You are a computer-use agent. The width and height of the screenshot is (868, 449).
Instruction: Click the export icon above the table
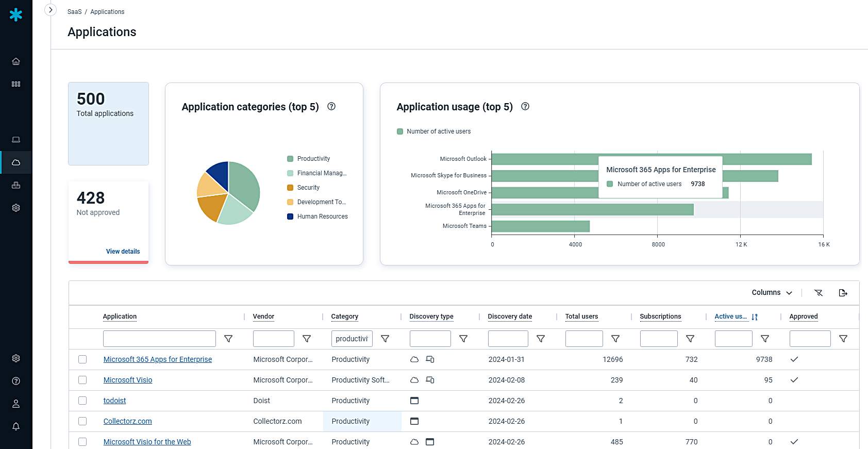coord(843,293)
